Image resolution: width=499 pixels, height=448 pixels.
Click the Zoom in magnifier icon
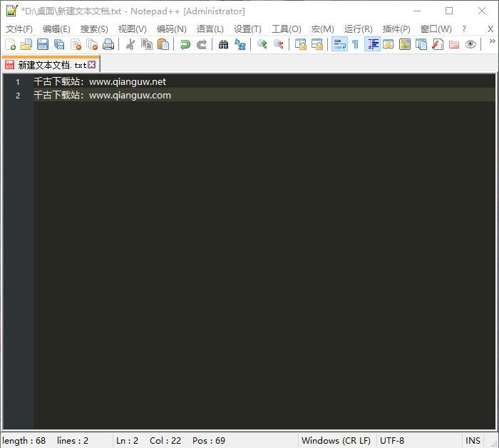[x=262, y=44]
